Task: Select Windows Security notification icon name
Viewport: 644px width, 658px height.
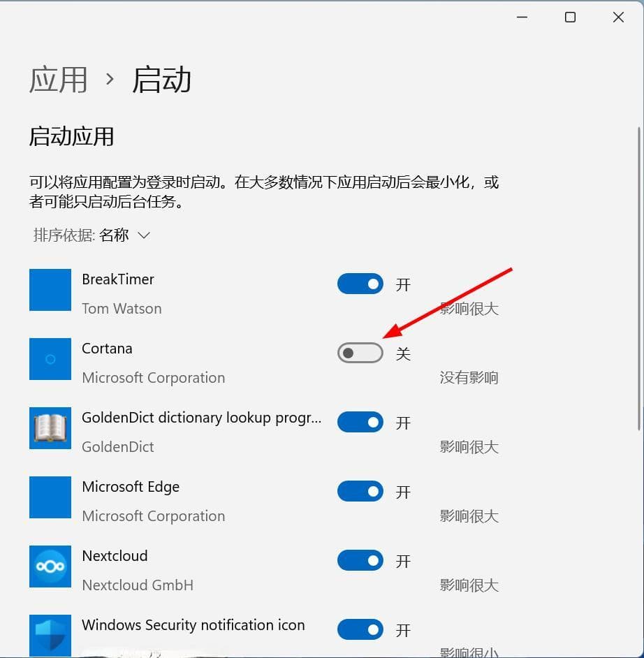Action: click(193, 625)
